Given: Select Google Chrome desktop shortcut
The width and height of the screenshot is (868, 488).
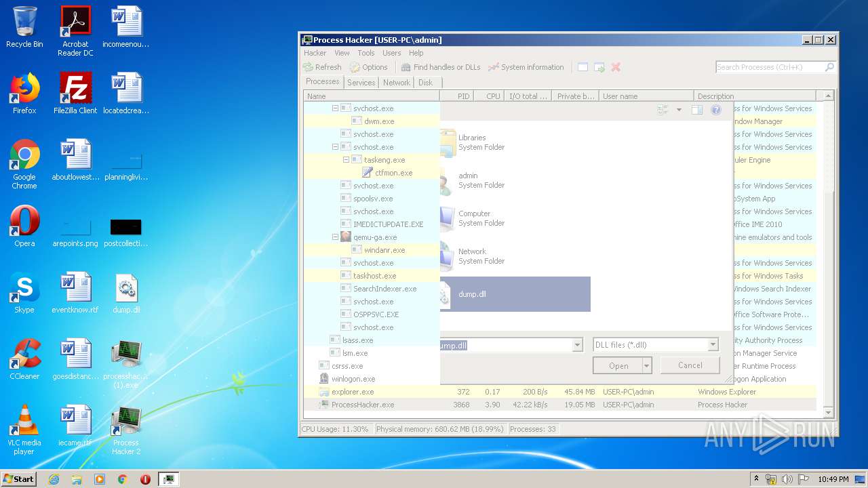Looking at the screenshot, I should (x=24, y=164).
